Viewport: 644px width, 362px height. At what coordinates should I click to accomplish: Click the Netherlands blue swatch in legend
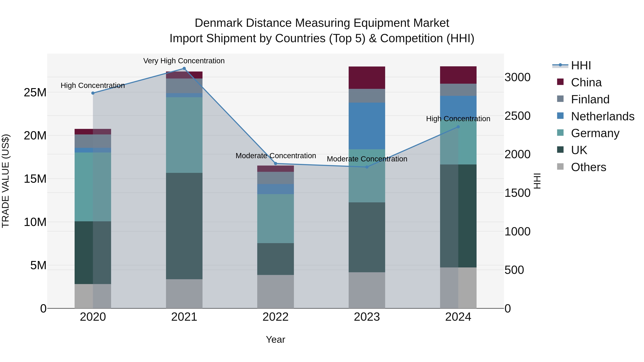point(560,116)
